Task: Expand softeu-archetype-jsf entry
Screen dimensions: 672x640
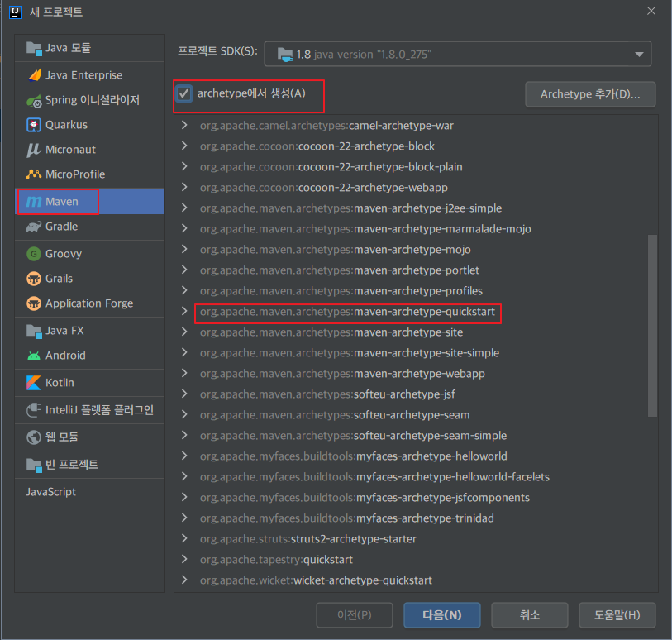Action: (x=184, y=394)
